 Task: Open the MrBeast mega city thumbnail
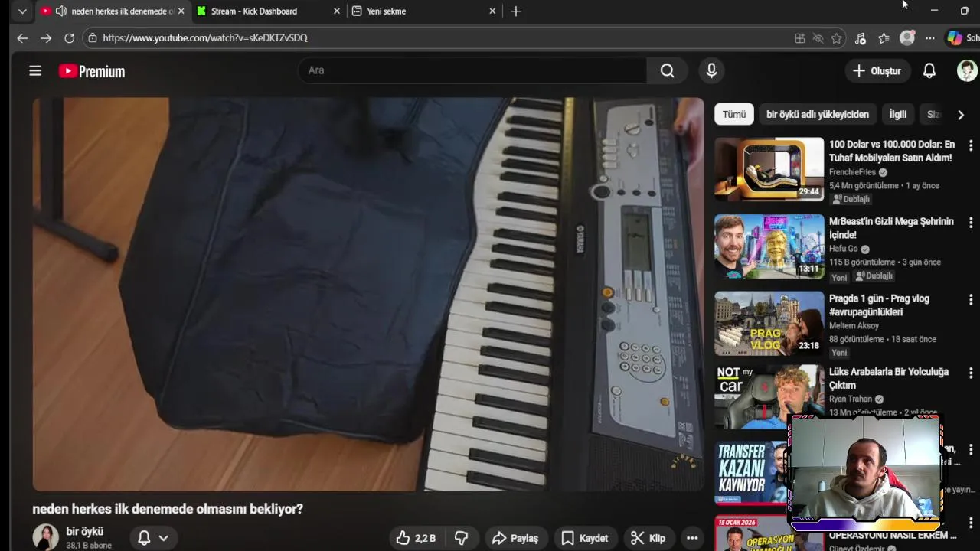click(769, 246)
